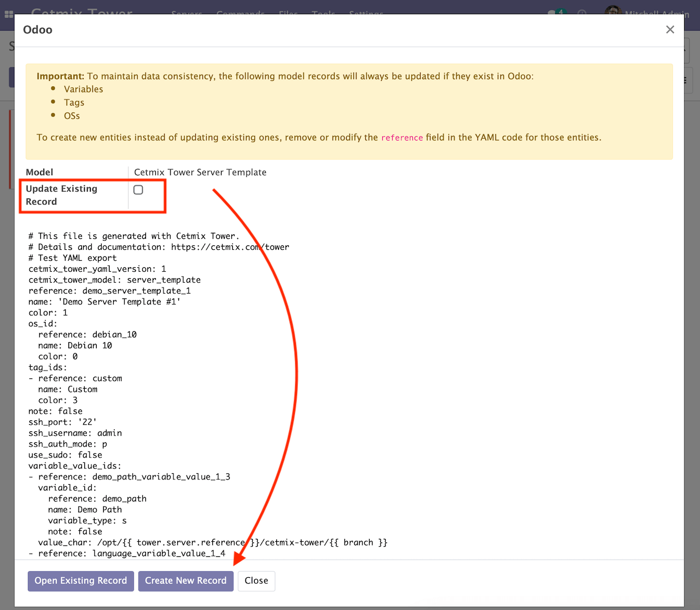Click the Important notice heading in the yellow alert

pos(60,77)
